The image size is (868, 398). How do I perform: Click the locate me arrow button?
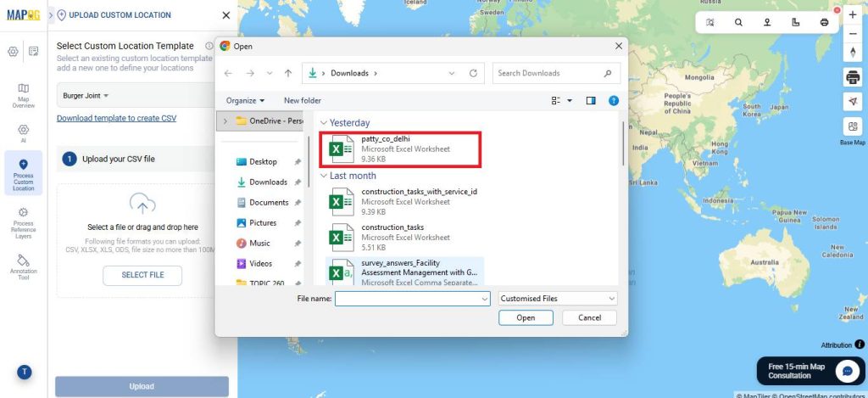point(853,101)
